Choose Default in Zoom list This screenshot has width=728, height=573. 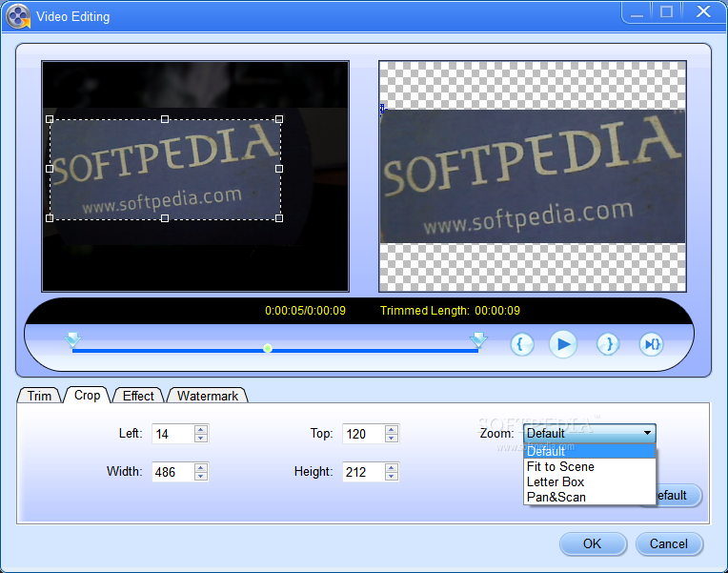(x=590, y=451)
